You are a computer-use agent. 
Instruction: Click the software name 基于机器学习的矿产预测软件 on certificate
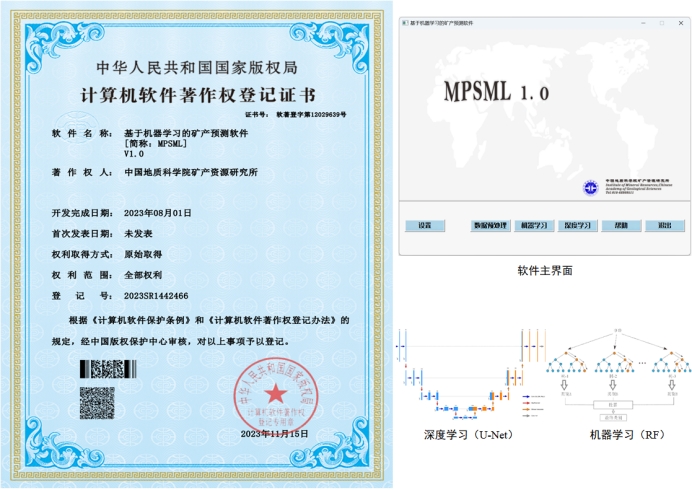(x=186, y=133)
